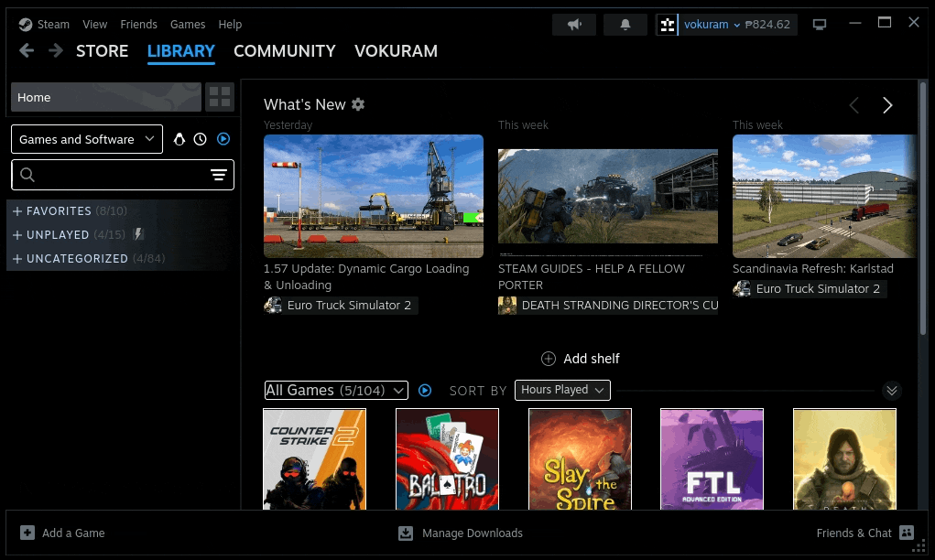Click the vokuram avatar icon
The height and width of the screenshot is (560, 935).
click(668, 25)
